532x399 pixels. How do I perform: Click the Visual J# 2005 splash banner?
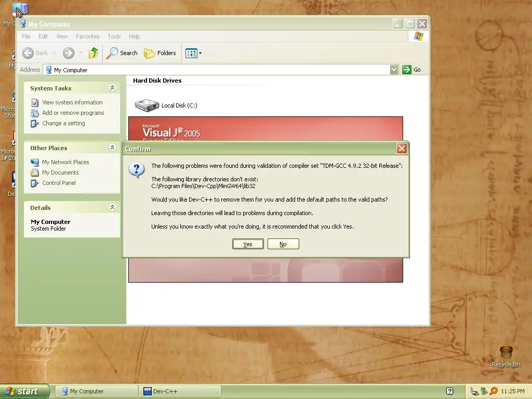(265, 129)
